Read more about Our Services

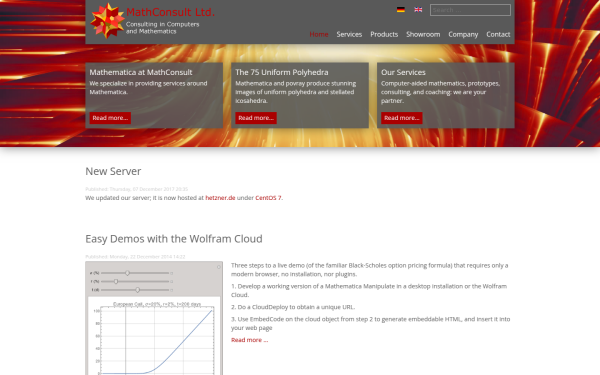click(402, 118)
